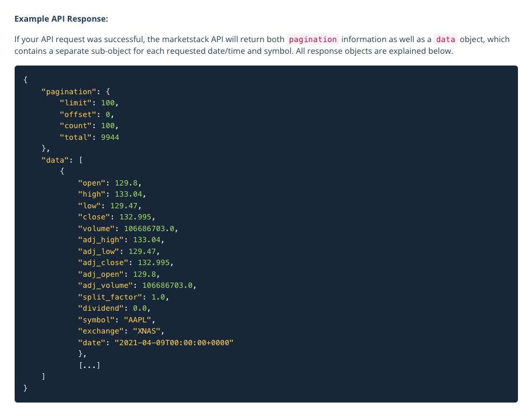The width and height of the screenshot is (532, 416).
Task: Click the "offset": 0 line
Action: click(87, 114)
